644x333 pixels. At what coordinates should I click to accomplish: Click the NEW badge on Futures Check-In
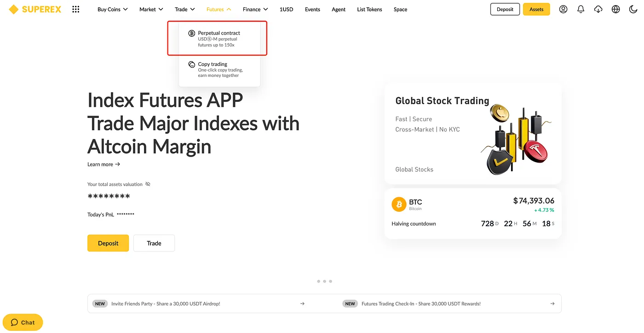pyautogui.click(x=350, y=304)
